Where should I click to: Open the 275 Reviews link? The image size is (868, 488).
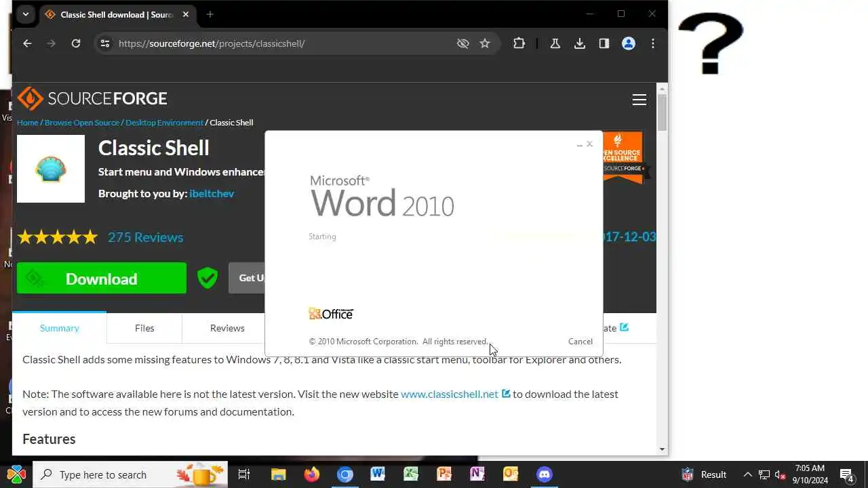point(145,237)
